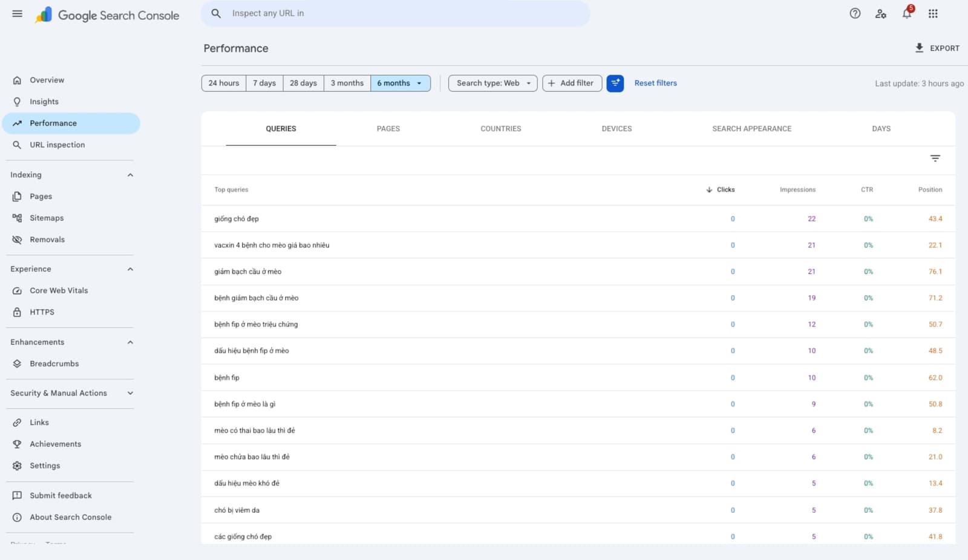This screenshot has width=968, height=560.
Task: Sort by the Impressions column header
Action: click(797, 190)
